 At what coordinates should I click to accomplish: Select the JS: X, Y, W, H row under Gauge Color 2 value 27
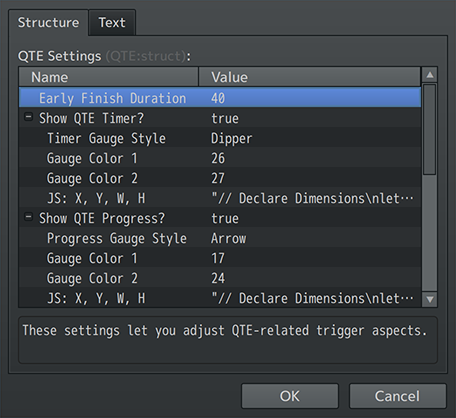(220, 197)
